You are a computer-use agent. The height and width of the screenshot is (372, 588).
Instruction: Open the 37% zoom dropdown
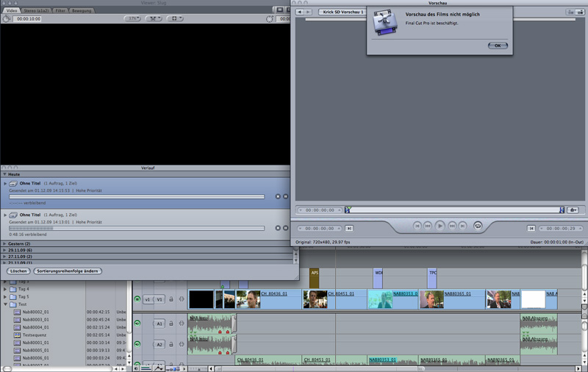tap(134, 18)
